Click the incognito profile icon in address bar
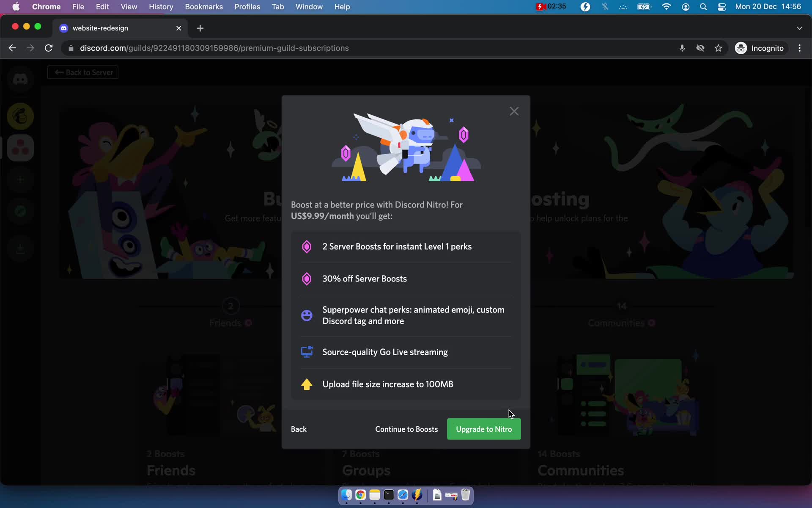 [740, 48]
